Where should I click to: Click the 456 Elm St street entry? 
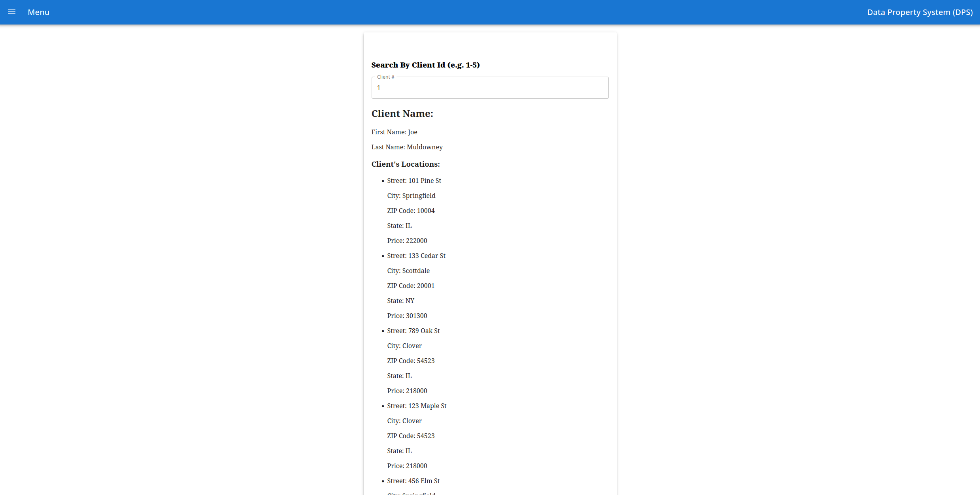point(413,481)
